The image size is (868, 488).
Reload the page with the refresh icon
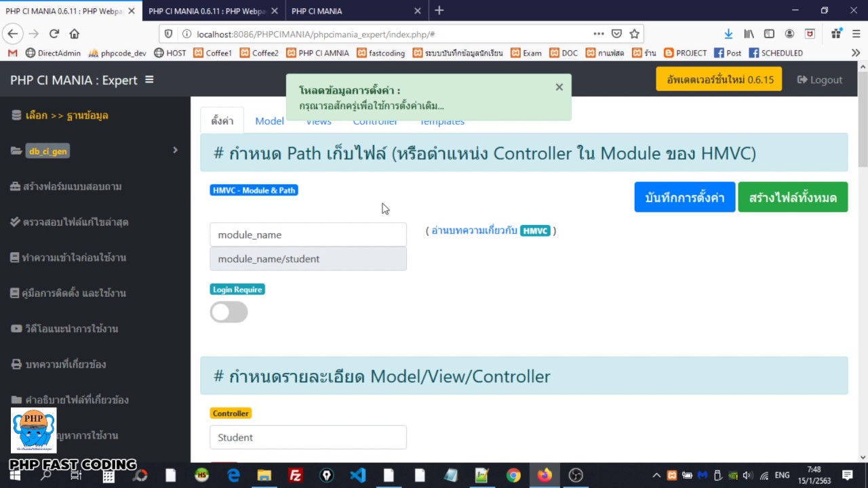click(x=54, y=33)
